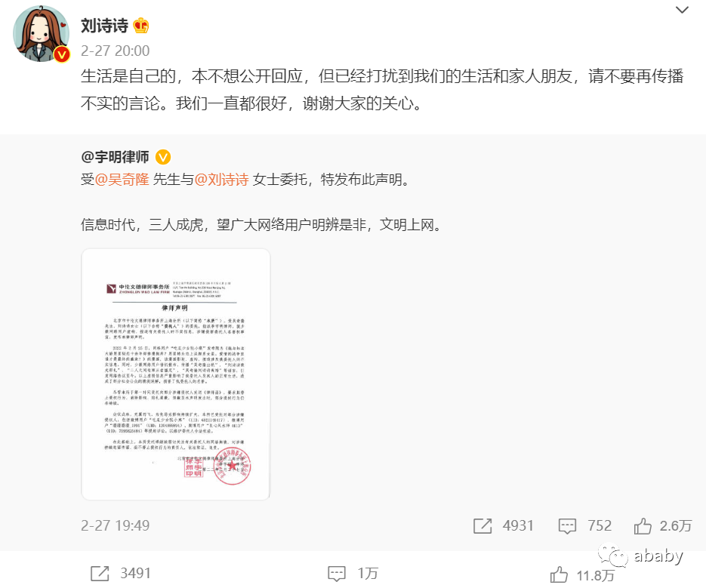Open comments on 刘诗诗's post
The image size is (706, 588).
[x=336, y=574]
